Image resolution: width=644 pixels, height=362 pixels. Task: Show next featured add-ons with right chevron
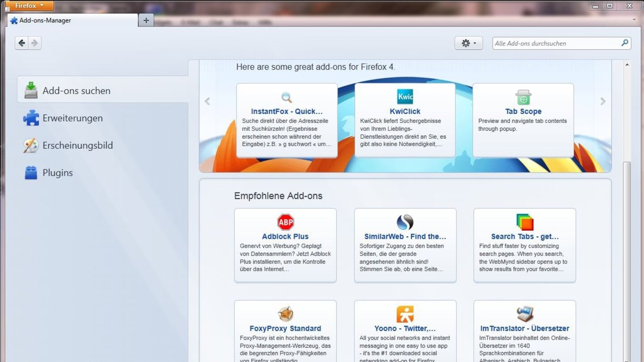(603, 101)
